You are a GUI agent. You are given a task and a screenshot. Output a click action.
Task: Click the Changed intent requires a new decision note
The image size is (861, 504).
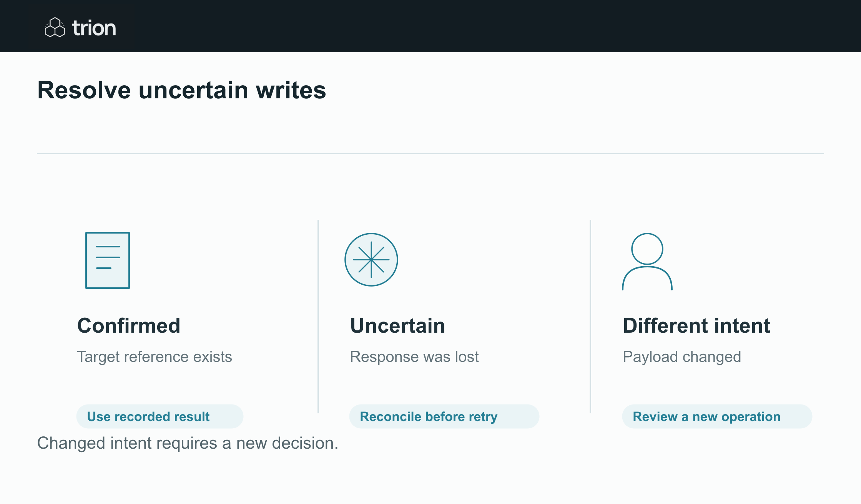pos(188,443)
